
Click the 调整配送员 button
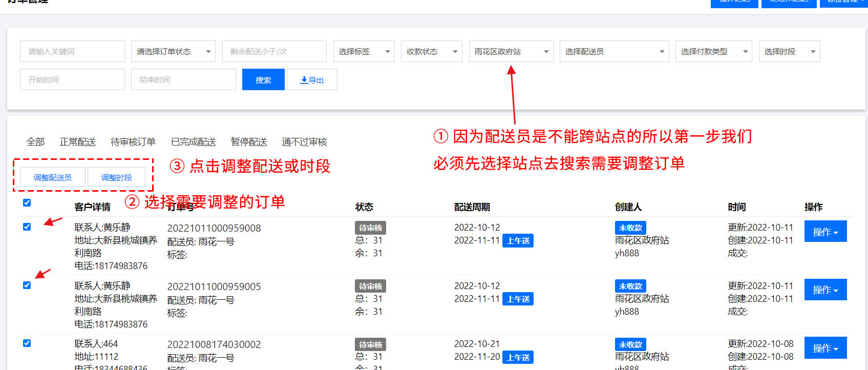coord(53,177)
